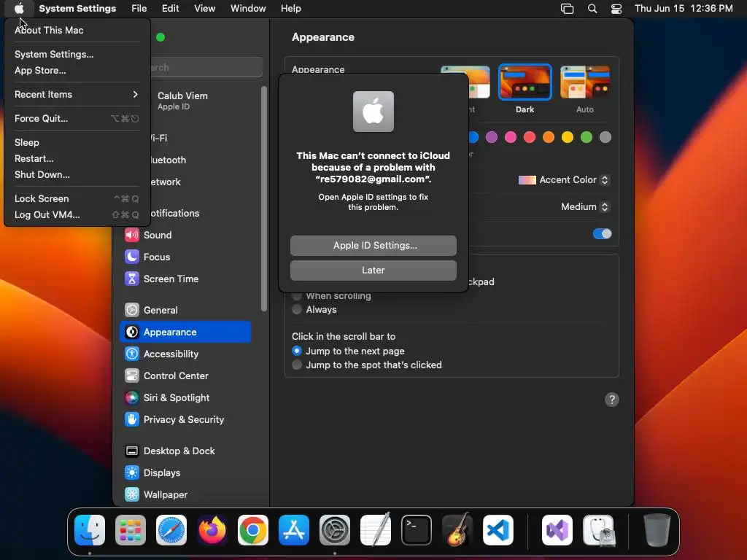Launch Safari from the Dock
This screenshot has width=747, height=560.
tap(171, 530)
